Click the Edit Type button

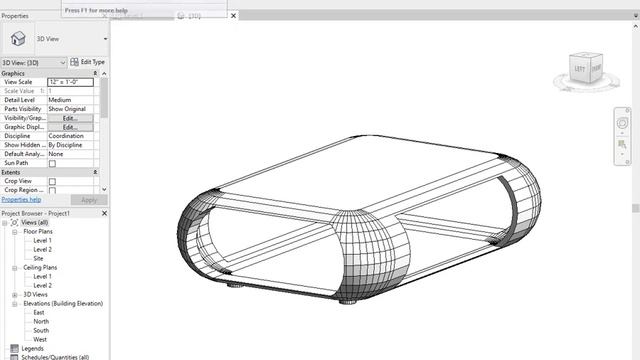click(88, 62)
